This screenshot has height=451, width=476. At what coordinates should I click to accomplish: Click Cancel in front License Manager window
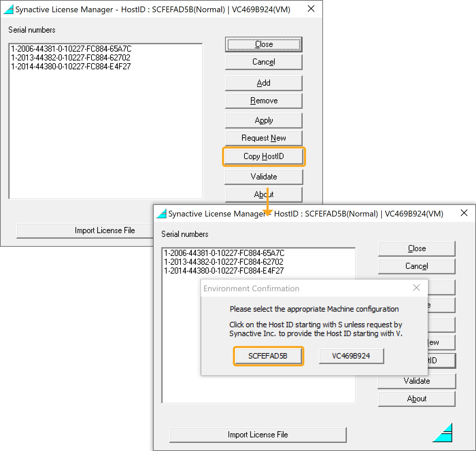(417, 266)
